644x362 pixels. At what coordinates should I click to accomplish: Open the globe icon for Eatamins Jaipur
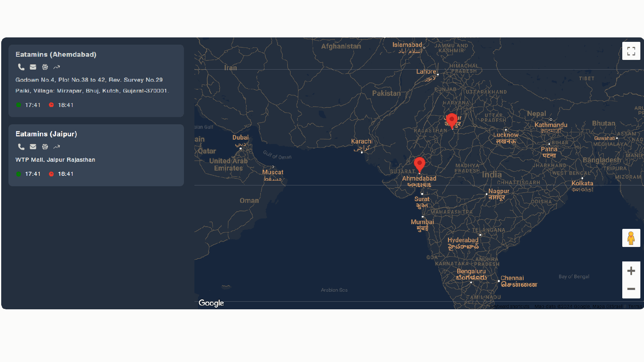click(45, 147)
